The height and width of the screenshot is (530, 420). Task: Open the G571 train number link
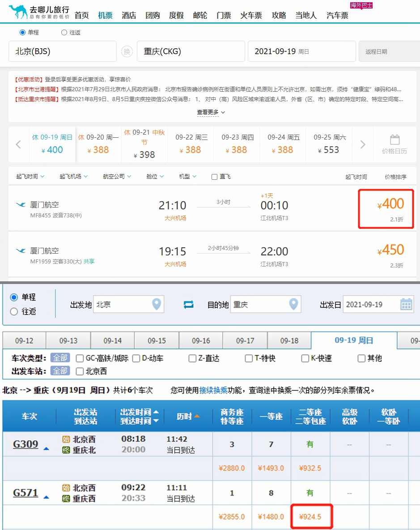(x=25, y=493)
